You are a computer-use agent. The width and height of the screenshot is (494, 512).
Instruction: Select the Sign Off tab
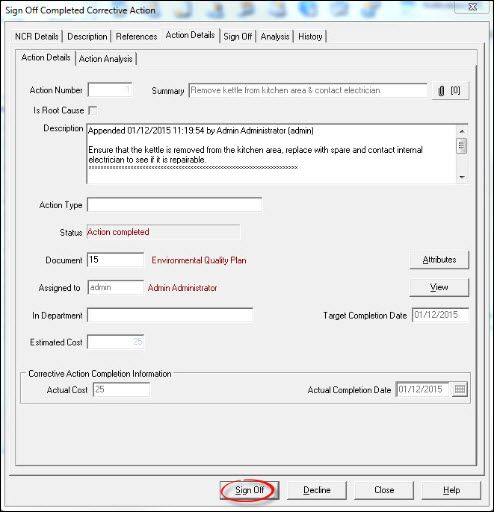[x=238, y=36]
